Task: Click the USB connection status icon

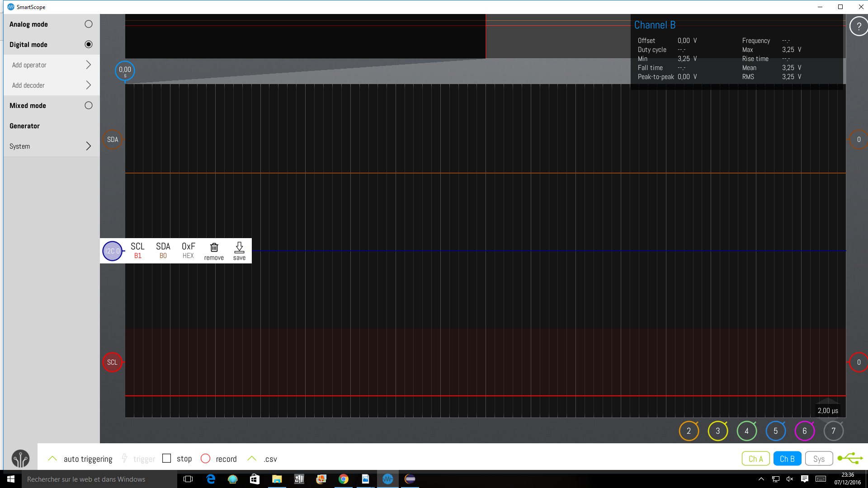Action: pyautogui.click(x=850, y=458)
